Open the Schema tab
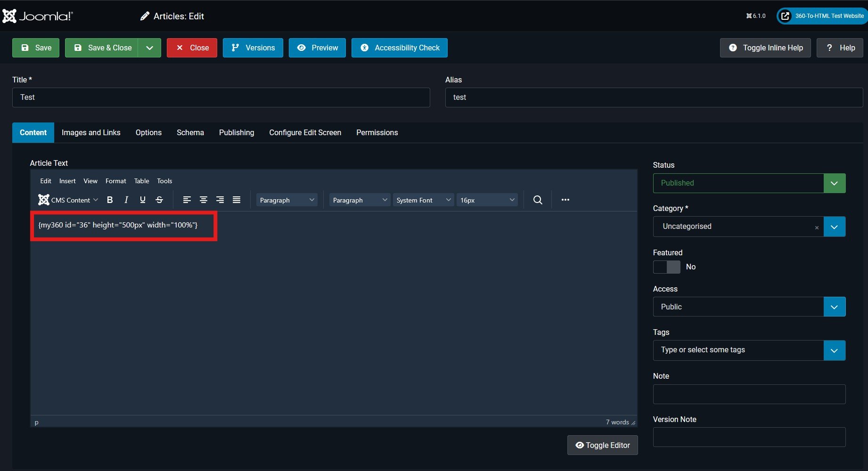 point(190,133)
